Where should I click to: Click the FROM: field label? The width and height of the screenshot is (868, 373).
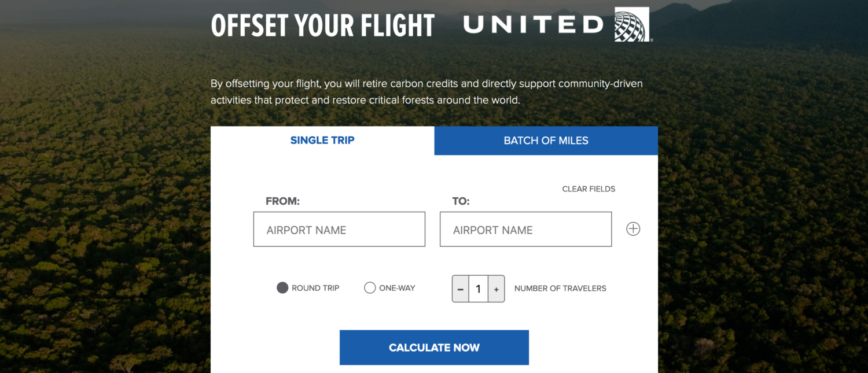tap(282, 201)
